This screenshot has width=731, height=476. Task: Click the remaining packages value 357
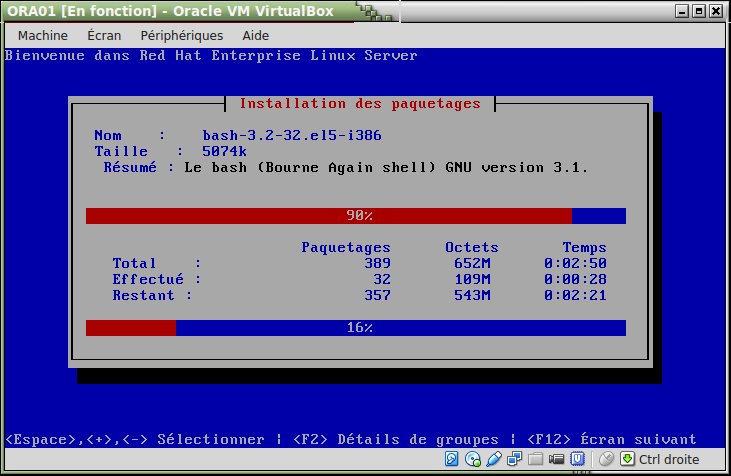[377, 295]
